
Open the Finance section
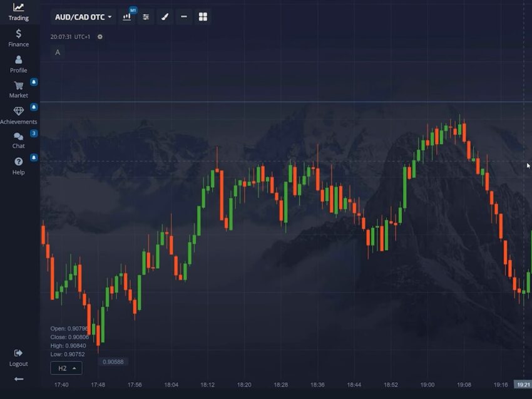pos(18,38)
